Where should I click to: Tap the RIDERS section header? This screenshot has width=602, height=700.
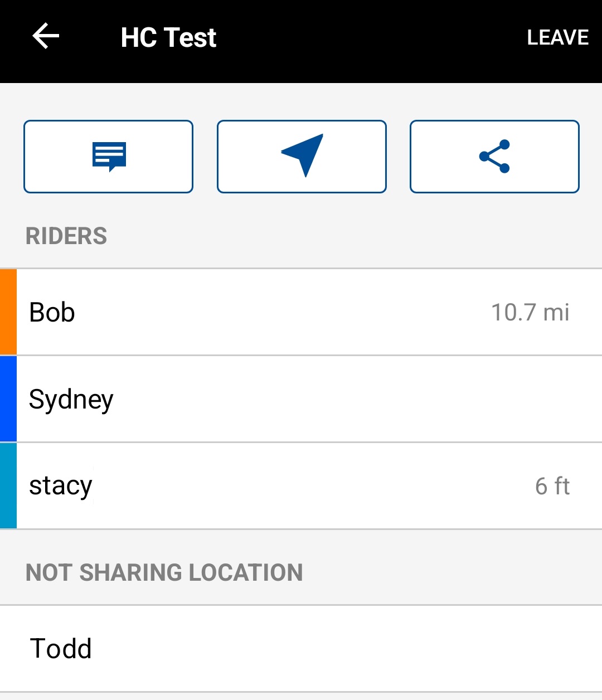pos(66,236)
